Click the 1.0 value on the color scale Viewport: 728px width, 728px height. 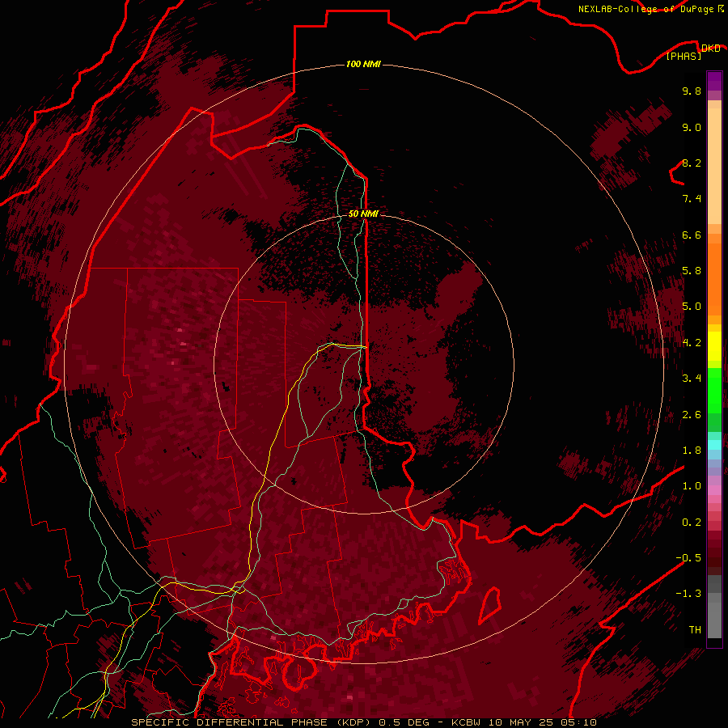tap(692, 486)
